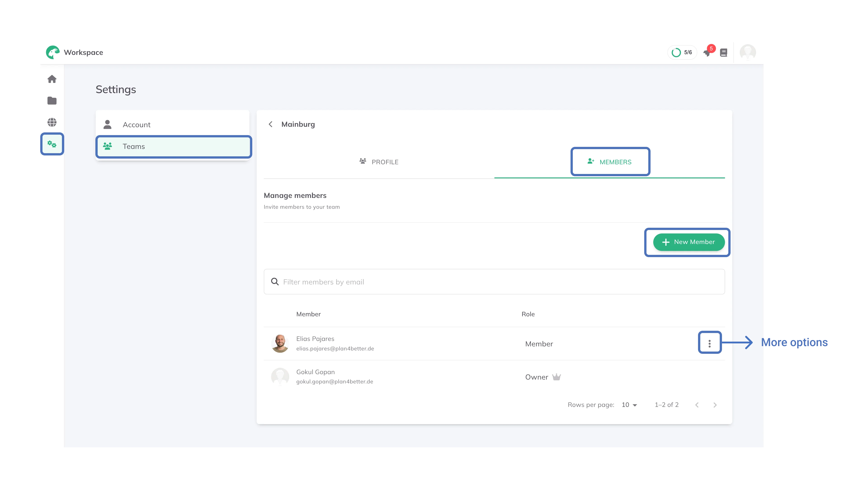Click the 1–2 of 2 pagination text

click(x=667, y=405)
